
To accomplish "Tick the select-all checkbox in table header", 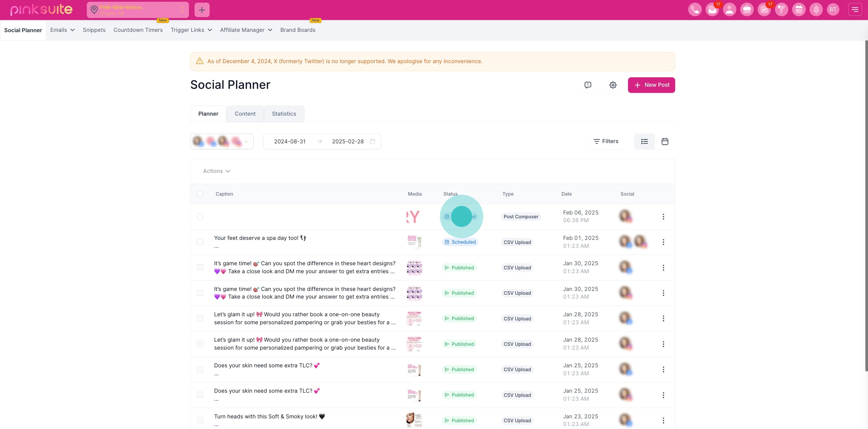I will tap(200, 194).
